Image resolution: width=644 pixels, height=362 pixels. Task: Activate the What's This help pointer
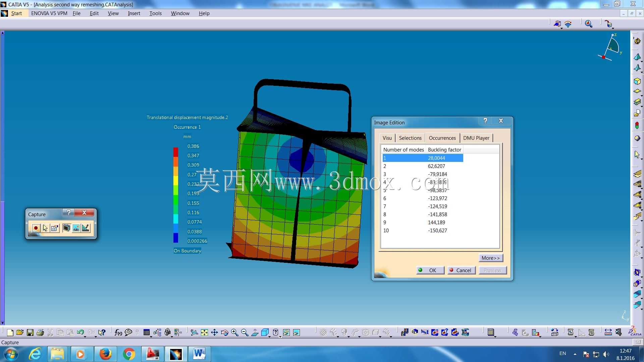[x=102, y=333]
